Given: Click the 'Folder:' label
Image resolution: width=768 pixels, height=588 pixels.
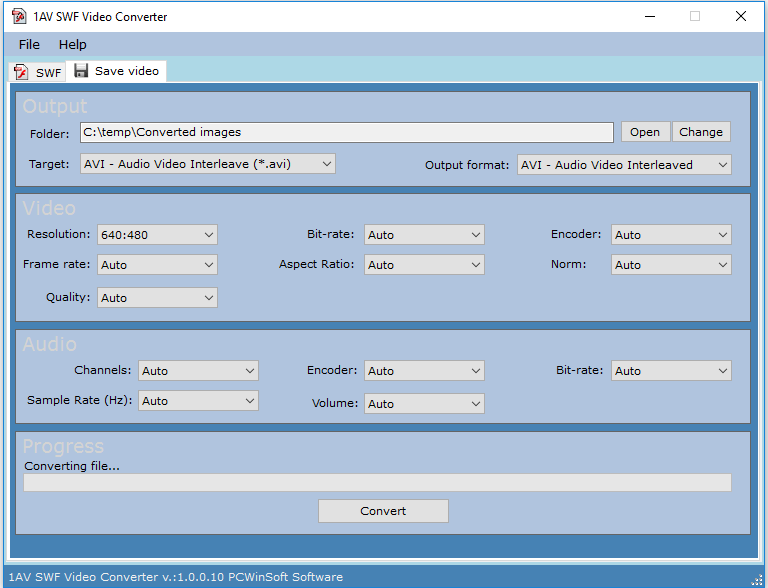Looking at the screenshot, I should 49,134.
